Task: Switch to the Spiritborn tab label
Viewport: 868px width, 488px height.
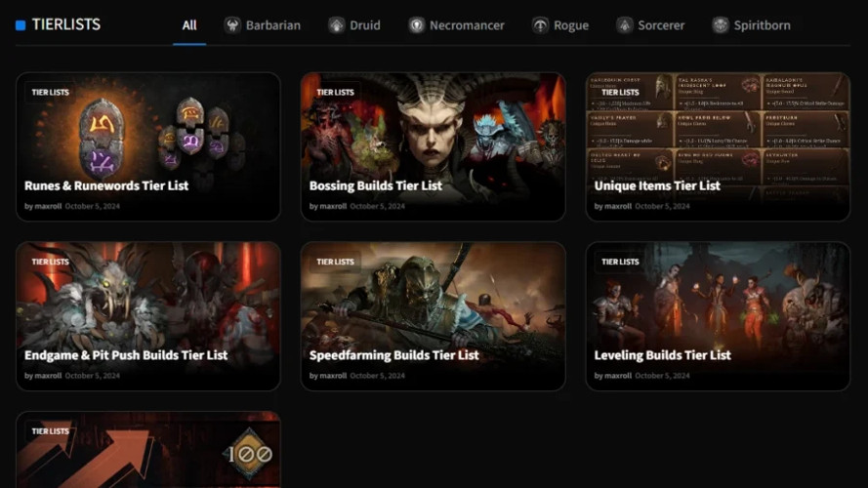Action: 762,25
